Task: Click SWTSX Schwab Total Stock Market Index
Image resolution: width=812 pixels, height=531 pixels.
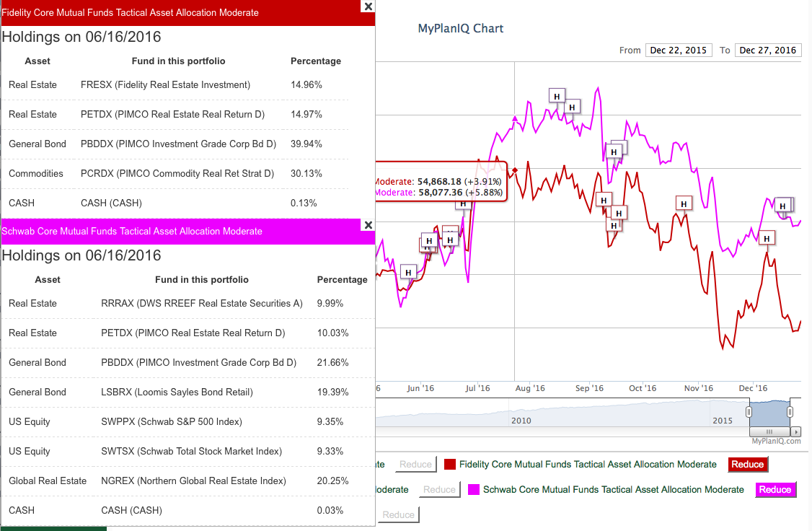Action: click(x=192, y=451)
